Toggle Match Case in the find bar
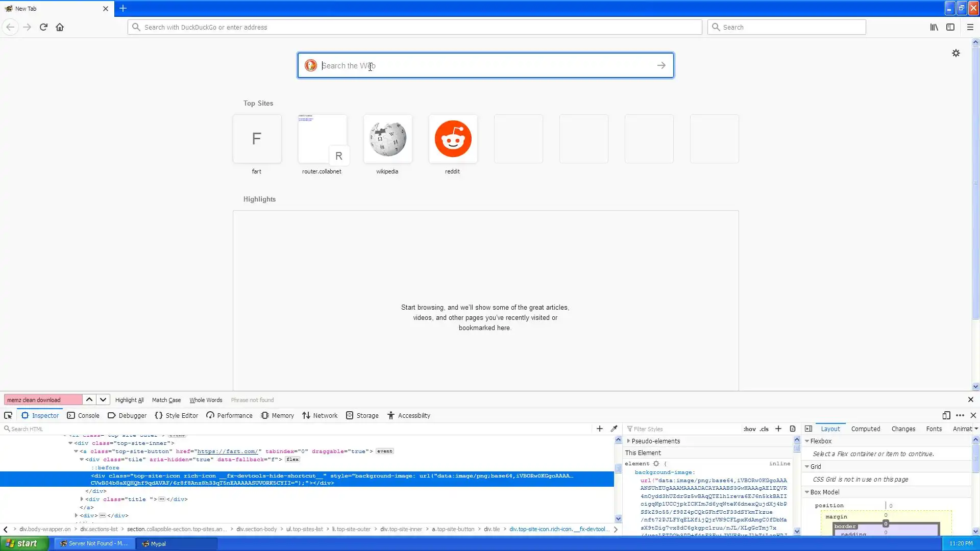 166,400
